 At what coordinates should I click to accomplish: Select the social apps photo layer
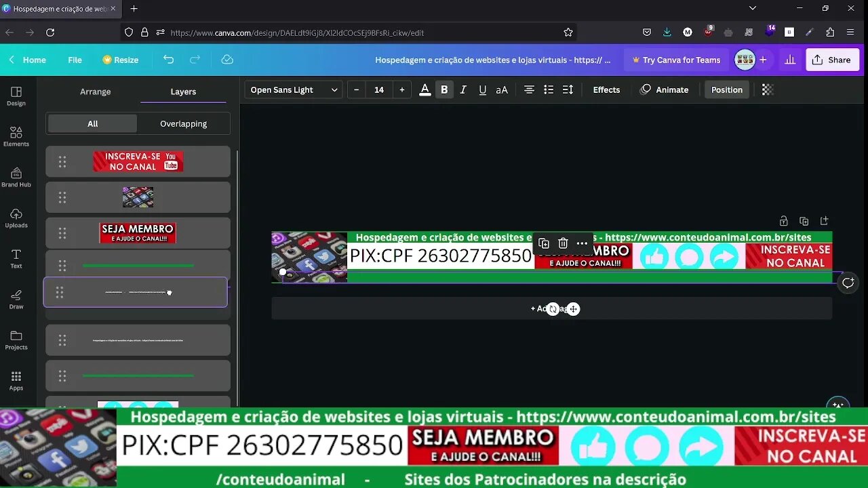coord(138,197)
